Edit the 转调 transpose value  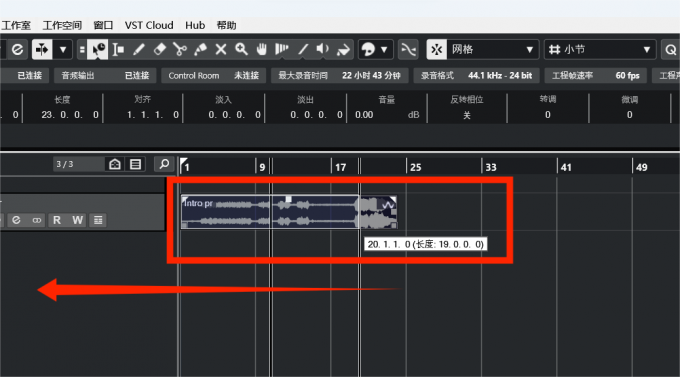(548, 115)
